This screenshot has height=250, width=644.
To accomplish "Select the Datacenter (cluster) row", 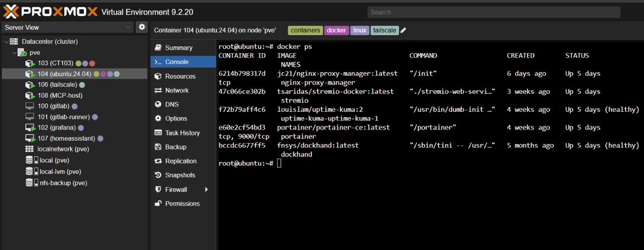I will tap(74, 41).
